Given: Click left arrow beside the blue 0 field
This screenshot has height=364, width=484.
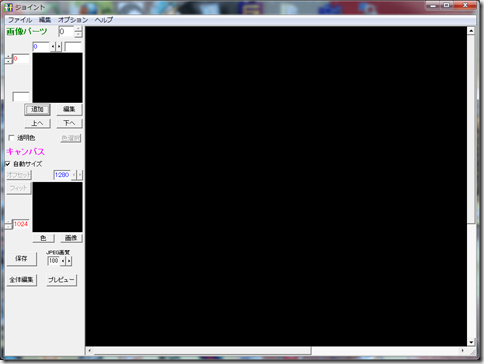Looking at the screenshot, I should [53, 47].
